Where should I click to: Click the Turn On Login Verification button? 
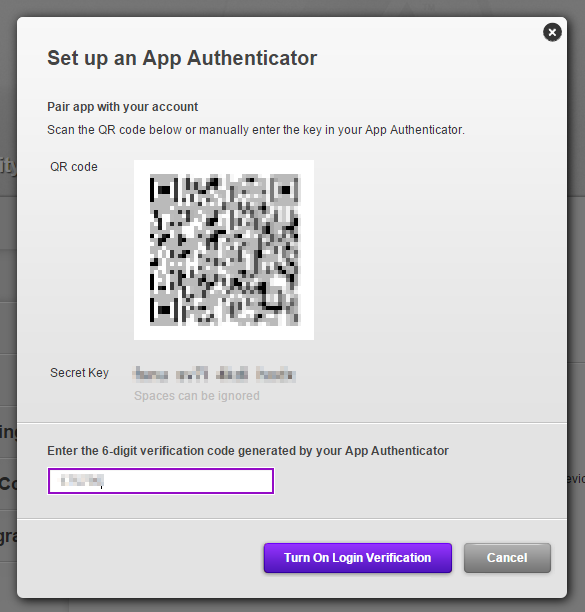coord(357,558)
